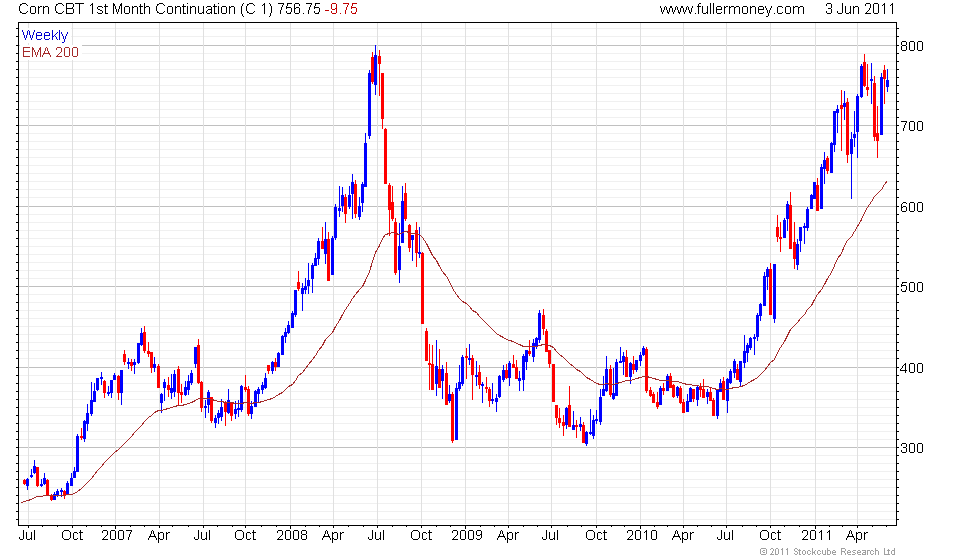Click the 300 price axis label
The image size is (980, 560).
coord(911,448)
